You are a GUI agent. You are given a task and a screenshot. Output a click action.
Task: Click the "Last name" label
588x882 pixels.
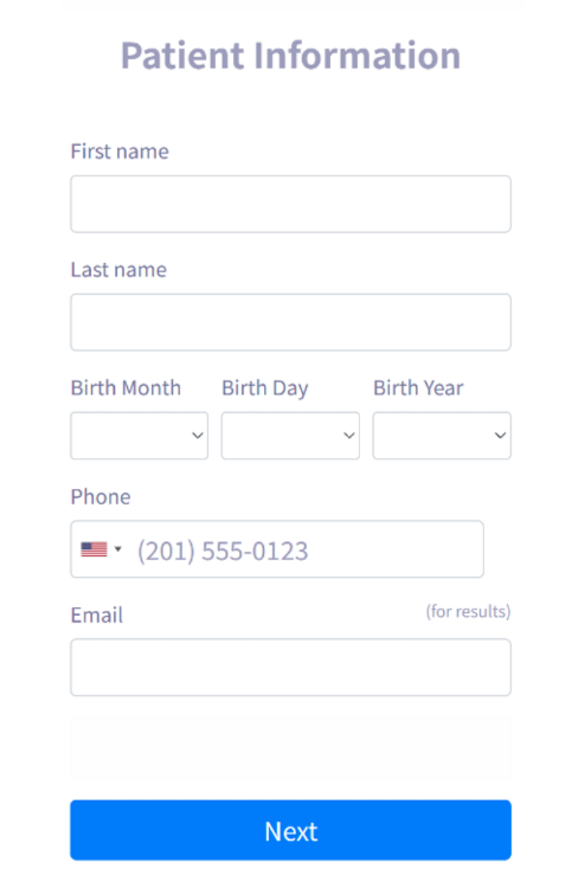point(119,270)
